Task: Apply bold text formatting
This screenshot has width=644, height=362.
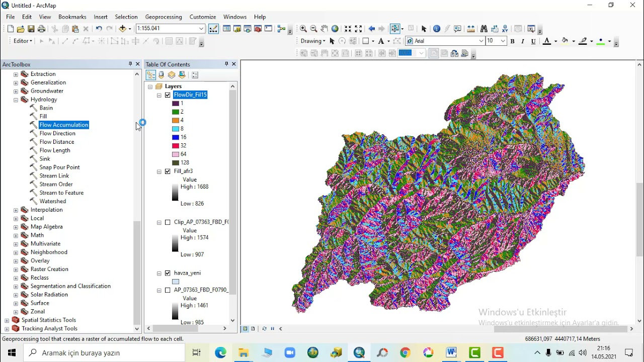Action: pyautogui.click(x=512, y=41)
